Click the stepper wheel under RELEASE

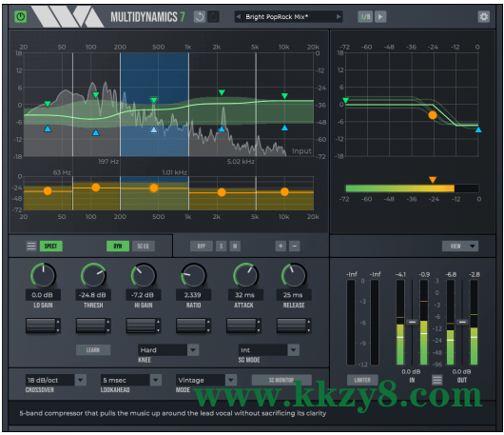click(294, 326)
